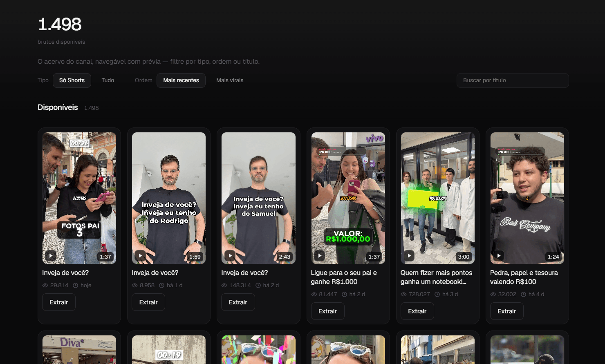Click the 3:00 duration badge

pyautogui.click(x=464, y=257)
